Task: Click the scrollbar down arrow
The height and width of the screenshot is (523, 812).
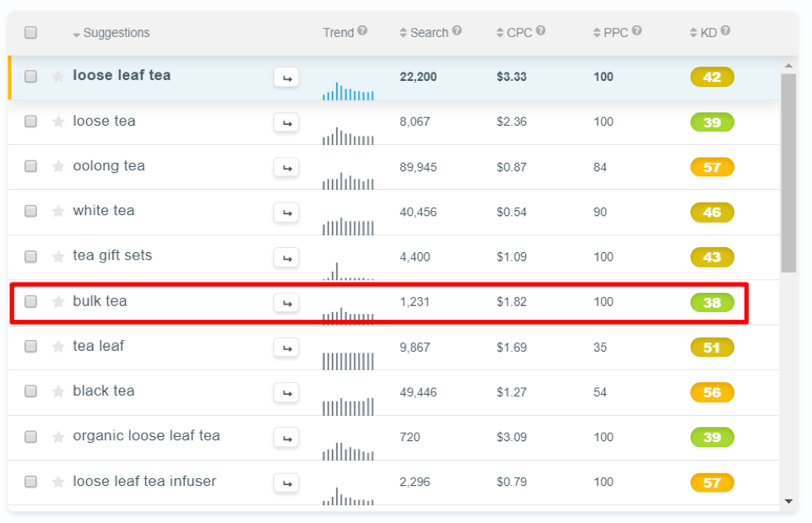Action: pyautogui.click(x=788, y=501)
